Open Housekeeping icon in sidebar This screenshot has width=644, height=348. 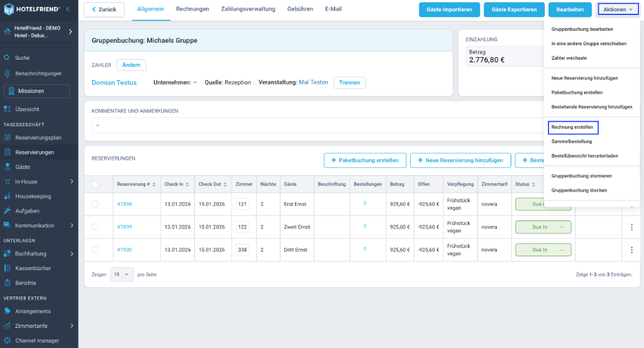7,196
